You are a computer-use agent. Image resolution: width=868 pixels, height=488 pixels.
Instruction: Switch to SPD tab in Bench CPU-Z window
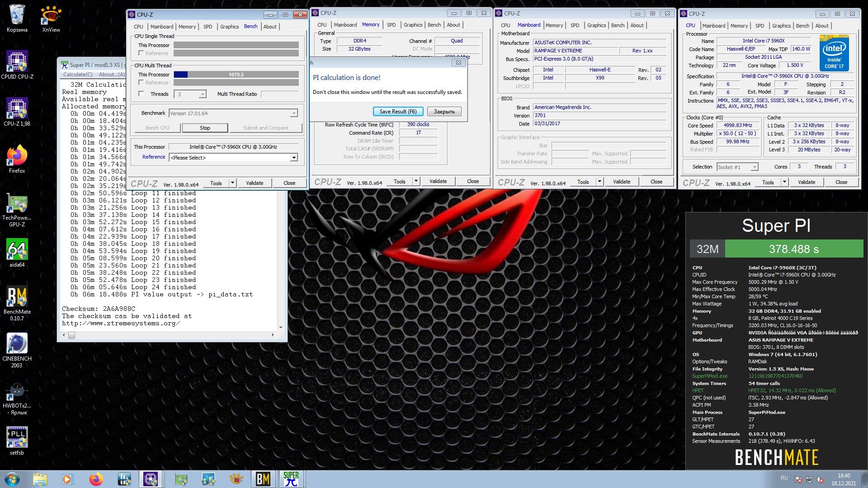pyautogui.click(x=208, y=27)
